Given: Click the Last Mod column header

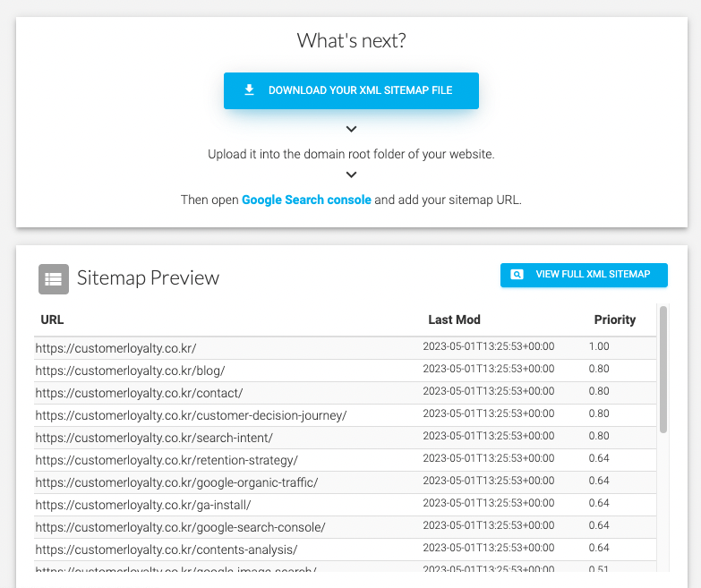Looking at the screenshot, I should coord(454,320).
